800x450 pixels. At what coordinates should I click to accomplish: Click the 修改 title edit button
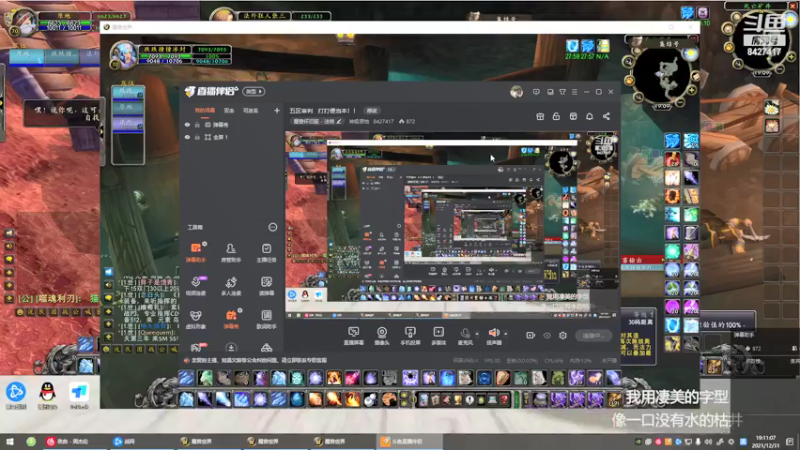coord(372,111)
